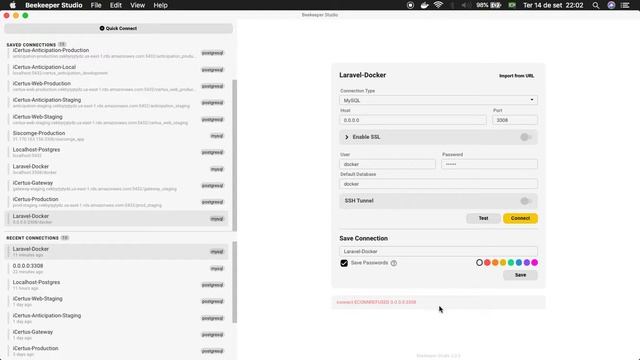Click the Quick Connect button
Image resolution: width=640 pixels, height=360 pixels.
pyautogui.click(x=118, y=29)
